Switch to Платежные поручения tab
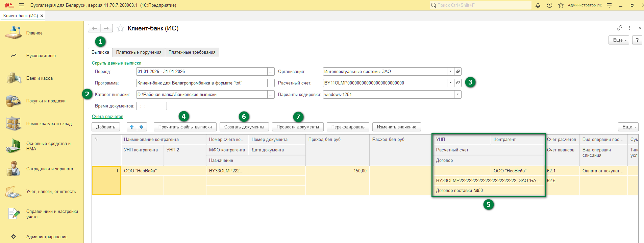Screen dimensions: 644x243 pos(139,52)
